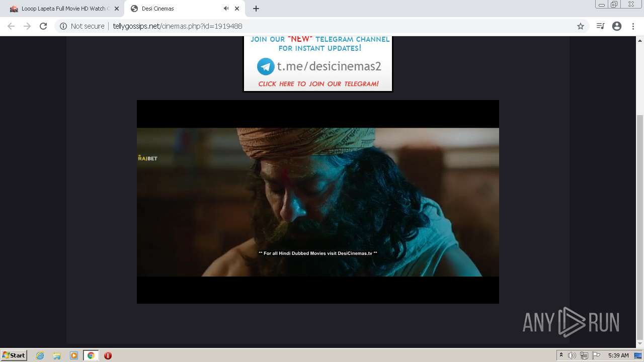Click the Telegram logo icon

[x=266, y=66]
